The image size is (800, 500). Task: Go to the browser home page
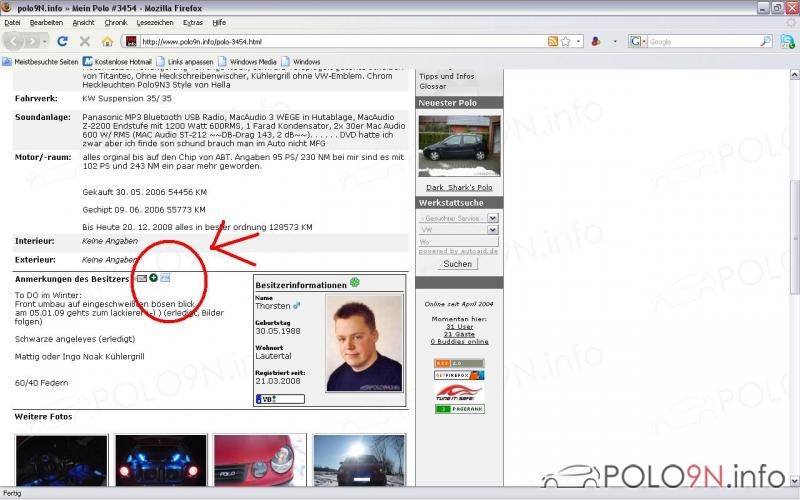(106, 41)
